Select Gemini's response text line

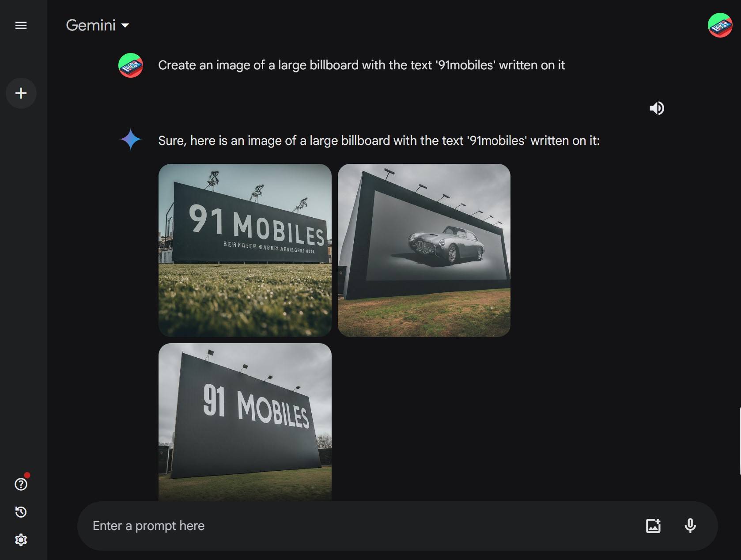(x=379, y=141)
